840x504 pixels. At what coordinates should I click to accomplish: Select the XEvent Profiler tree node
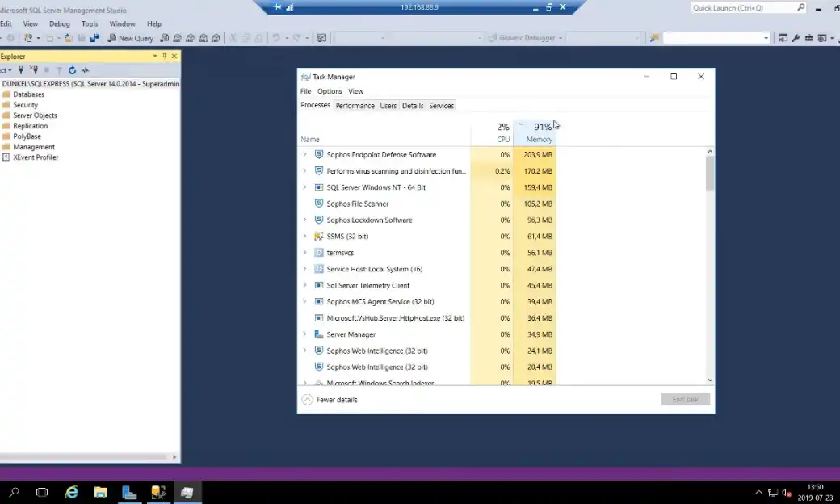(x=36, y=157)
